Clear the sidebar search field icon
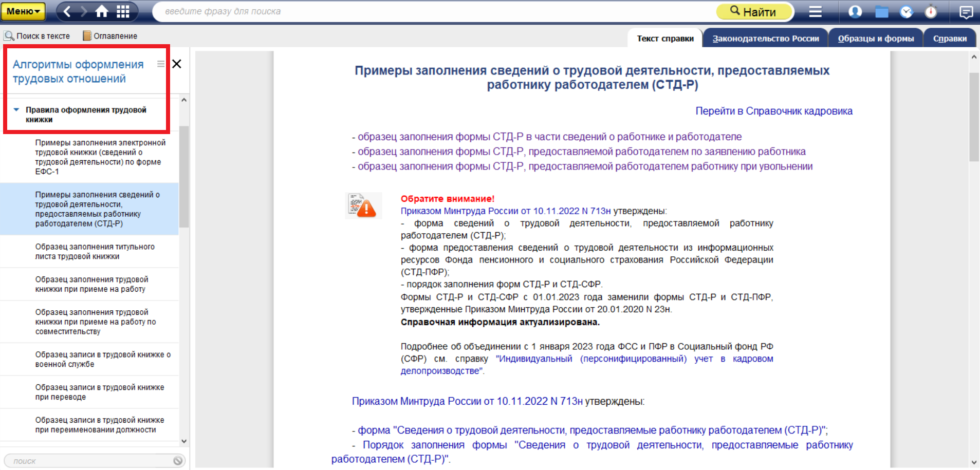The image size is (980, 470). tap(178, 461)
